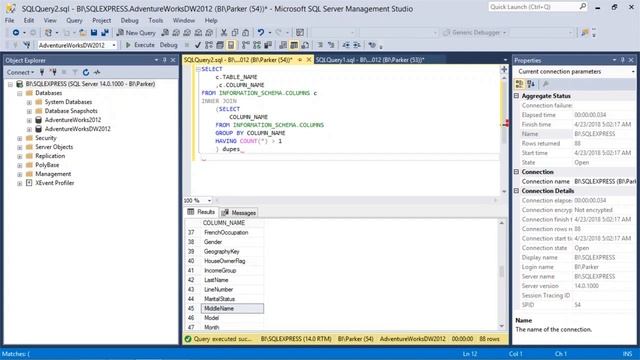Click the Database Engine Query icon beside New Query

tap(165, 33)
